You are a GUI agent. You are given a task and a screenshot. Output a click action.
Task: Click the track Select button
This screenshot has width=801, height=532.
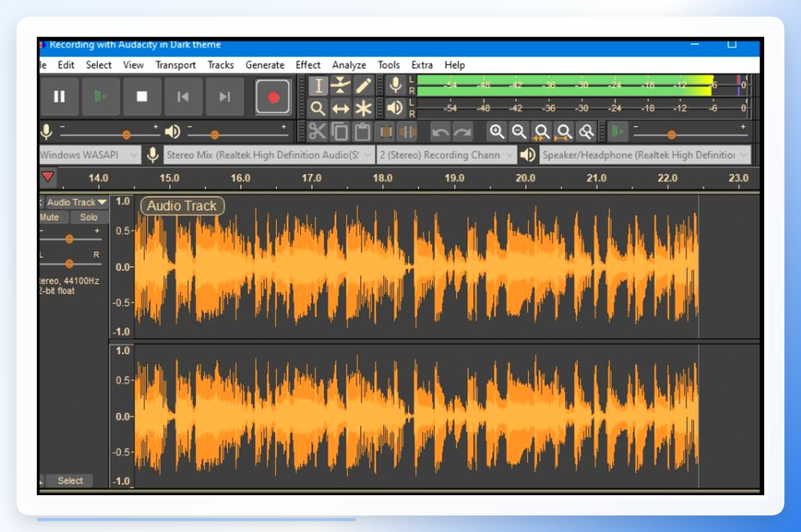pos(70,481)
